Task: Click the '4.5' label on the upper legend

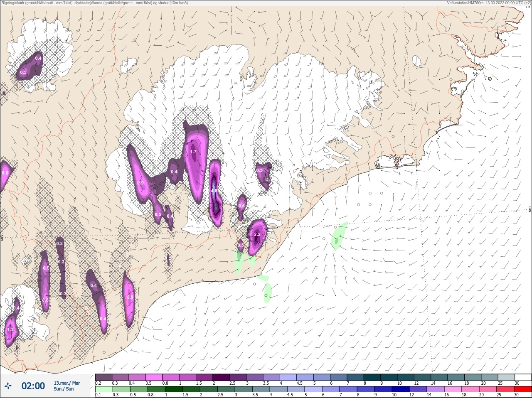Action: [x=299, y=383]
